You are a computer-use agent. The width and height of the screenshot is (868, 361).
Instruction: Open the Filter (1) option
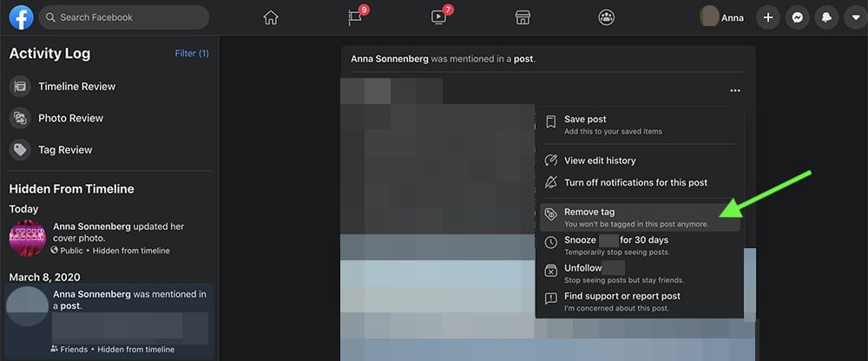coord(191,54)
